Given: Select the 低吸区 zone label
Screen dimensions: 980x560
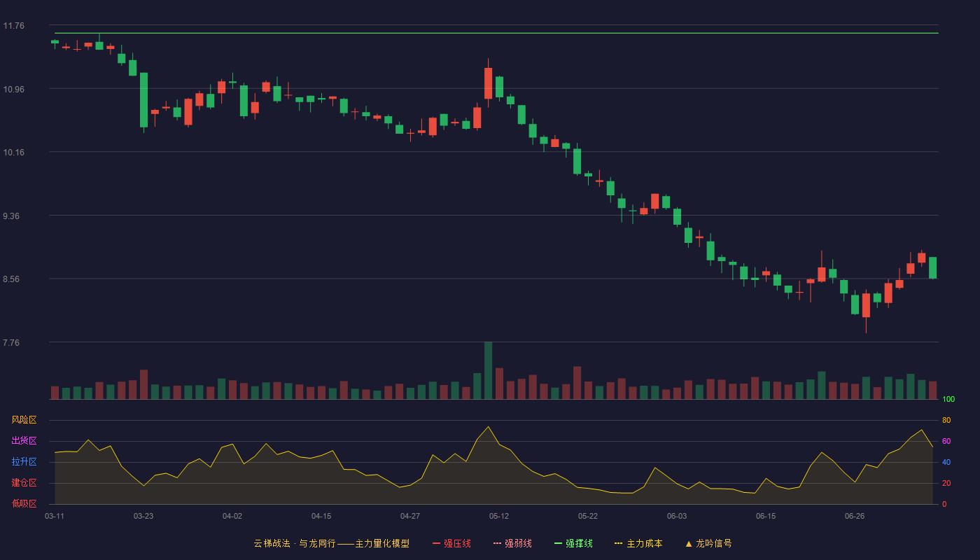Looking at the screenshot, I should pyautogui.click(x=24, y=503).
